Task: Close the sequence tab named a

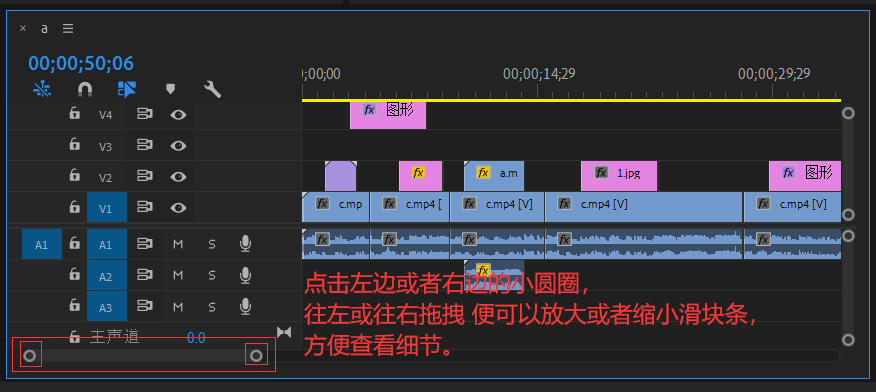Action: pyautogui.click(x=23, y=28)
